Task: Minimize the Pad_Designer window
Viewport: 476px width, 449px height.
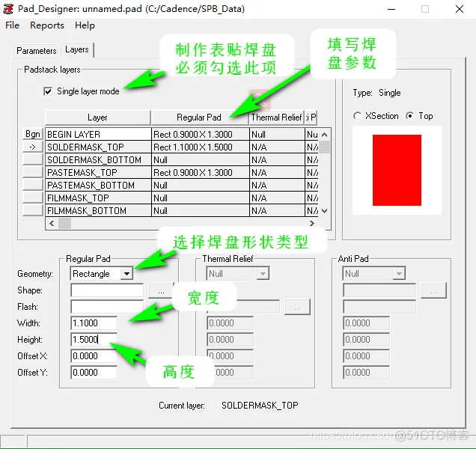Action: click(391, 9)
